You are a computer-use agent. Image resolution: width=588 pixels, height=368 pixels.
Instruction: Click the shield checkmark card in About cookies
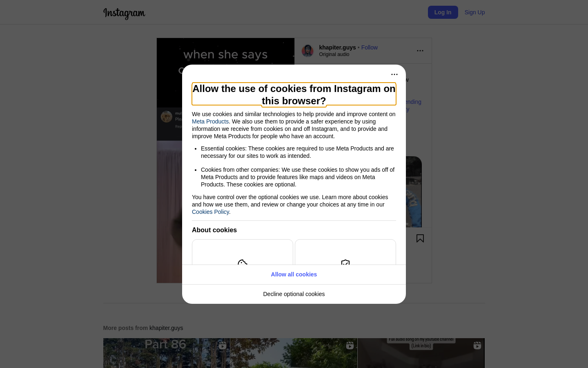[x=345, y=252]
